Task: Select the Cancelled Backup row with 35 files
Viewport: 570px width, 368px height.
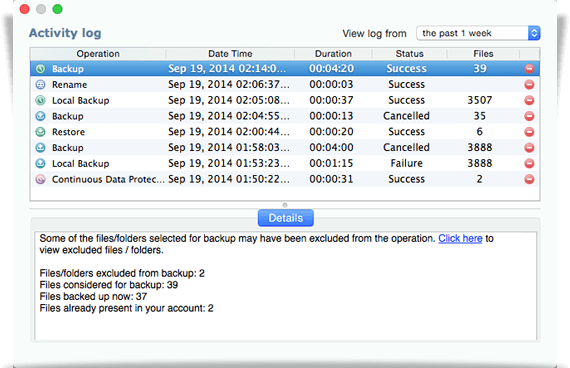Action: click(285, 116)
